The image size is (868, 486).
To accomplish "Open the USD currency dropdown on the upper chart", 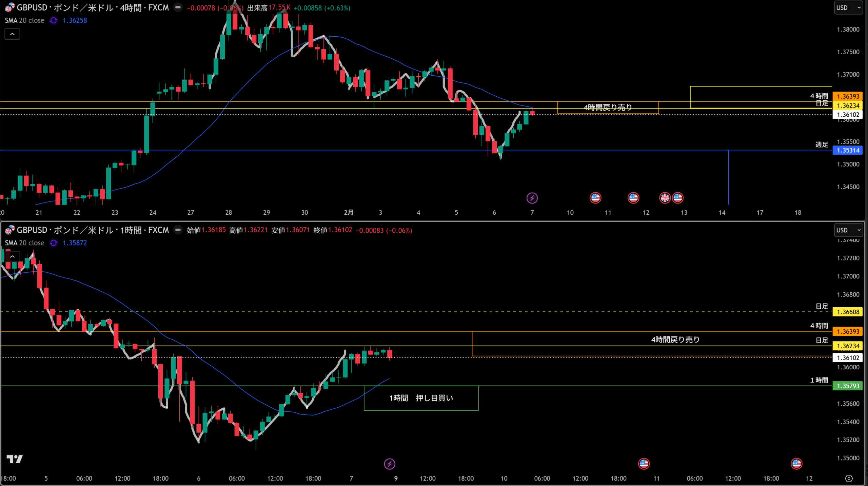I will (848, 7).
